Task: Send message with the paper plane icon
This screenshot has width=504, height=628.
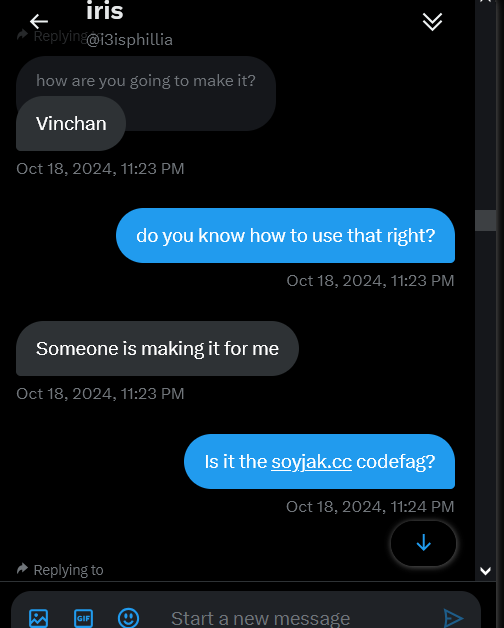Action: tap(454, 618)
